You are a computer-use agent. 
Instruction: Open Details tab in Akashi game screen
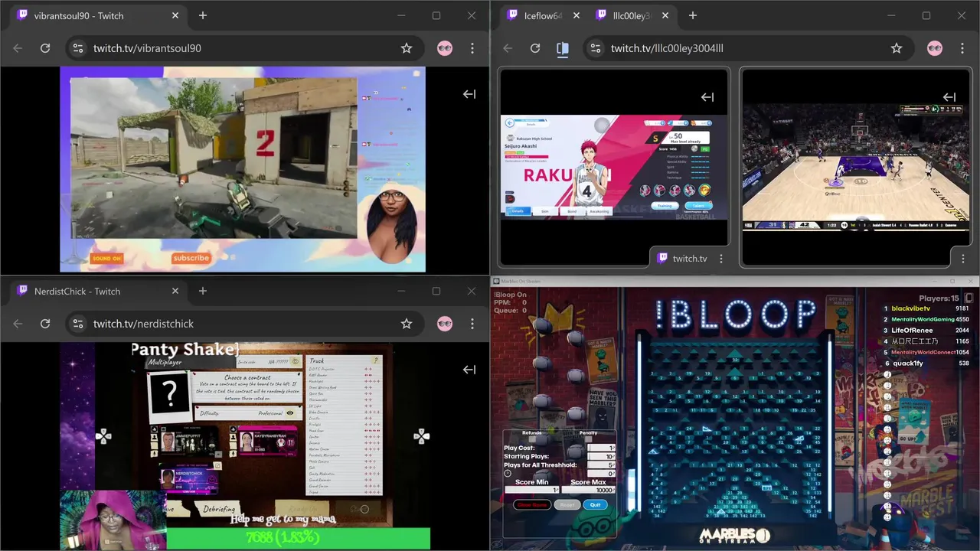click(518, 211)
